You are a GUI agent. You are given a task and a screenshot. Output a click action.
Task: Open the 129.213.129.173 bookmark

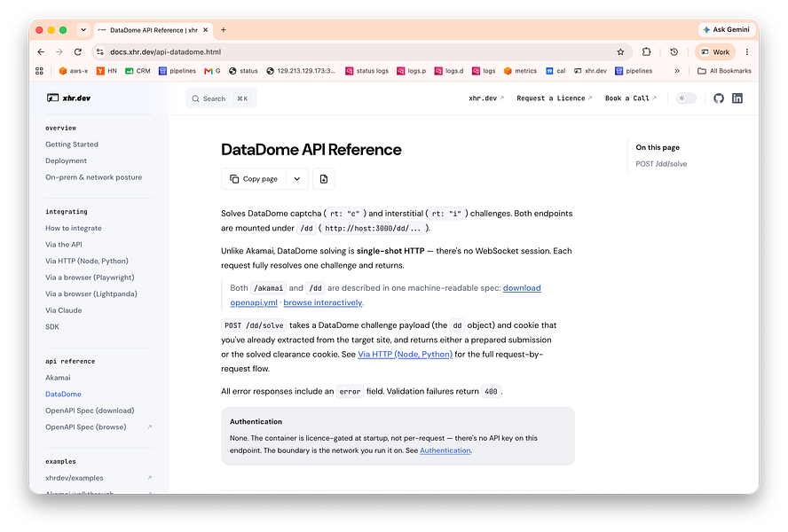tap(301, 71)
